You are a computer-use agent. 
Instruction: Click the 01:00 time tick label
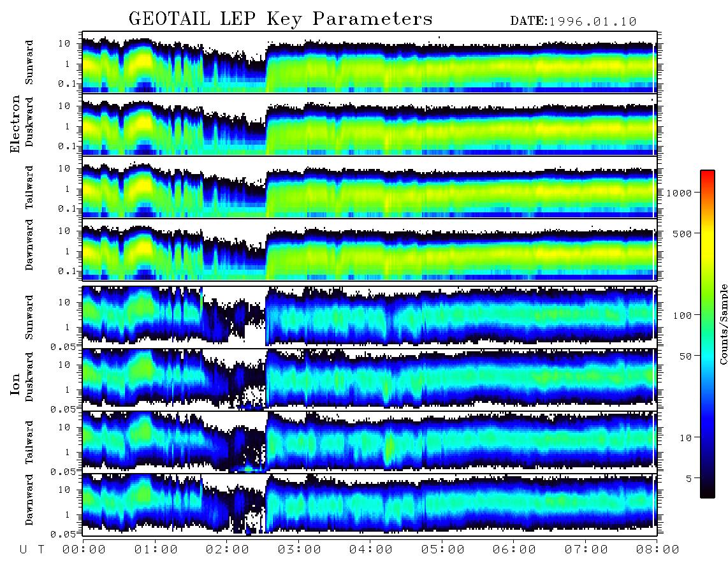(x=156, y=550)
